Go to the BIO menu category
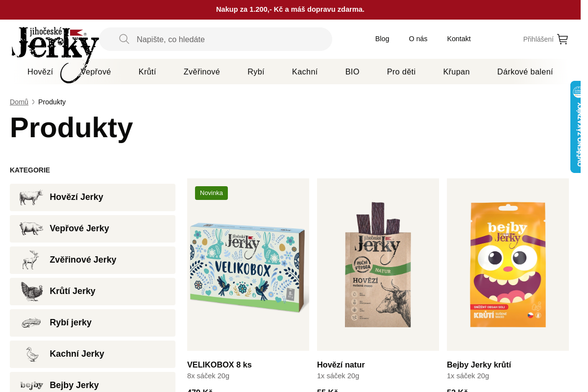Screen dimensions: 588x392 352,72
